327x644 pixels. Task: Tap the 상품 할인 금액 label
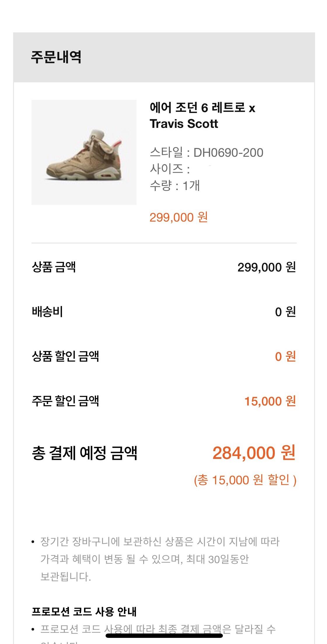click(65, 356)
